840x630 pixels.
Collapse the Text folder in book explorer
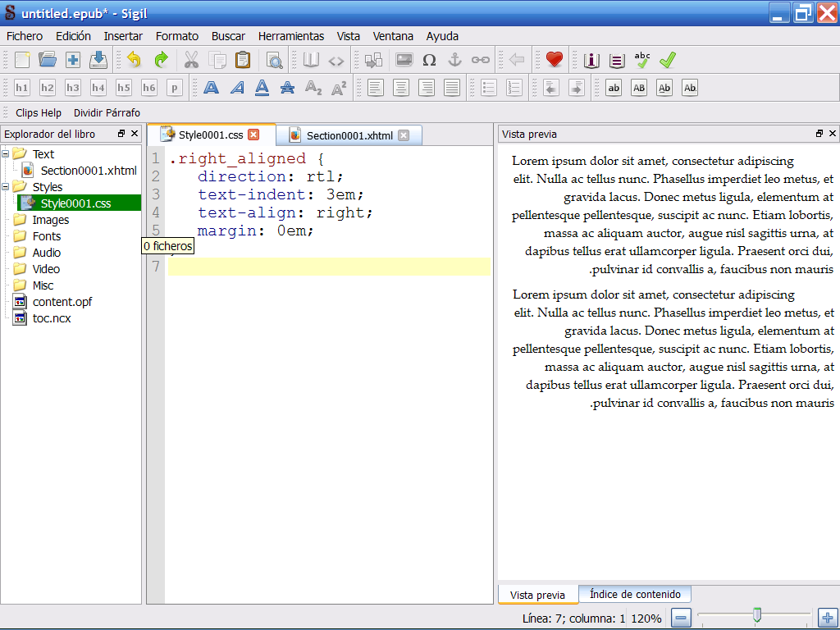coord(7,153)
